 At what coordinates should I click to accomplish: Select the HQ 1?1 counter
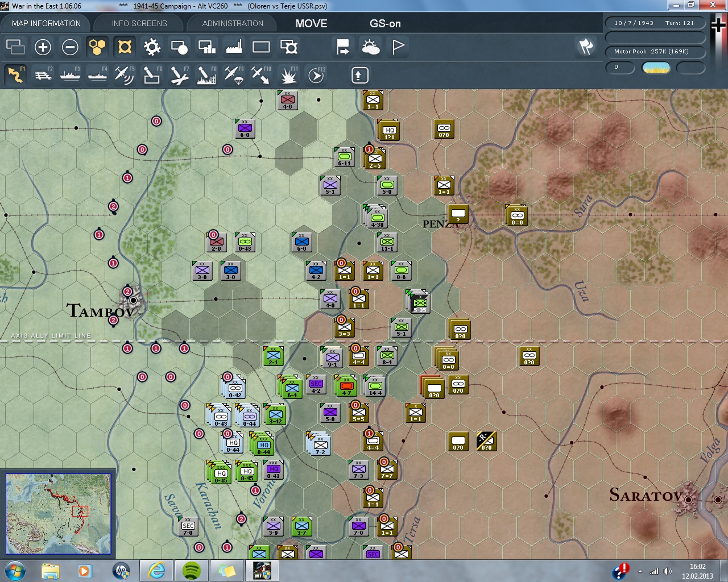389,131
